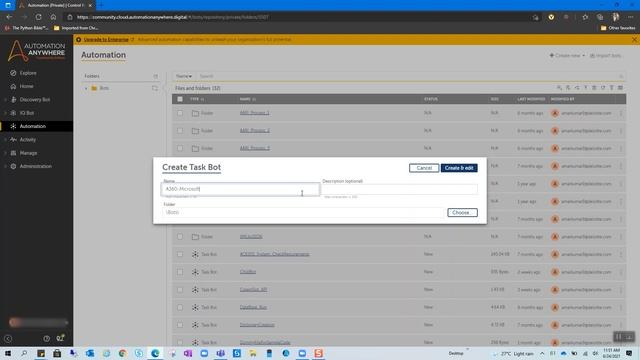The height and width of the screenshot is (360, 640).
Task: Open the Create new dropdown
Action: tap(567, 56)
